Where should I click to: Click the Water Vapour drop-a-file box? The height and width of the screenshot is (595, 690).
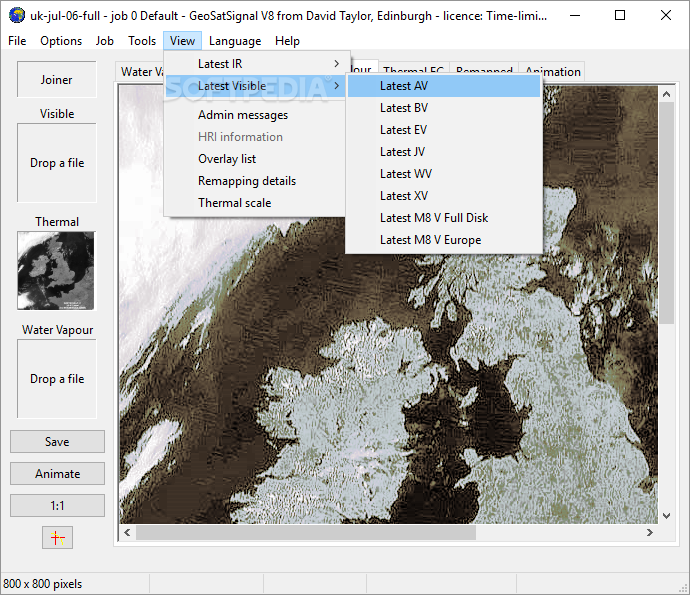coord(57,379)
